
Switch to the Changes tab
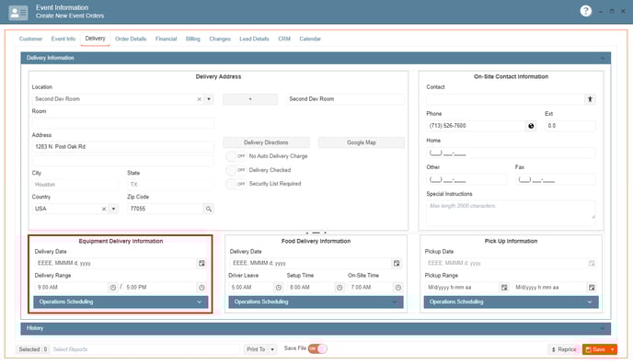click(x=220, y=39)
